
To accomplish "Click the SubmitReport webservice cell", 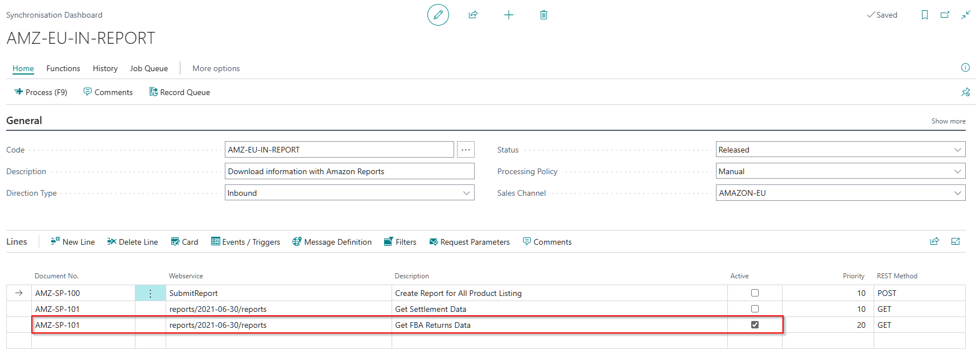I will pyautogui.click(x=279, y=293).
